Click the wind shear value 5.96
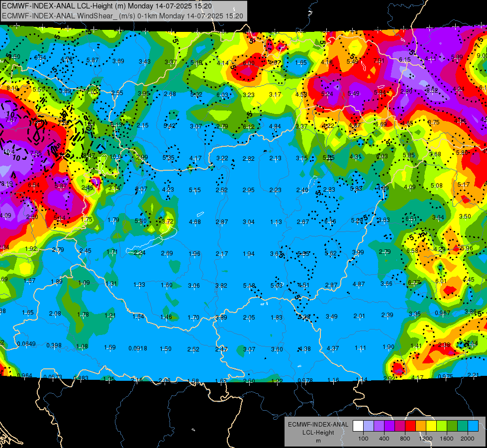The image size is (487, 448). pyautogui.click(x=467, y=248)
